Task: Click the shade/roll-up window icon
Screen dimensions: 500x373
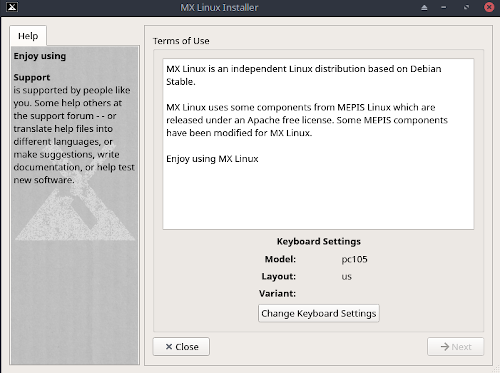Action: pyautogui.click(x=424, y=7)
